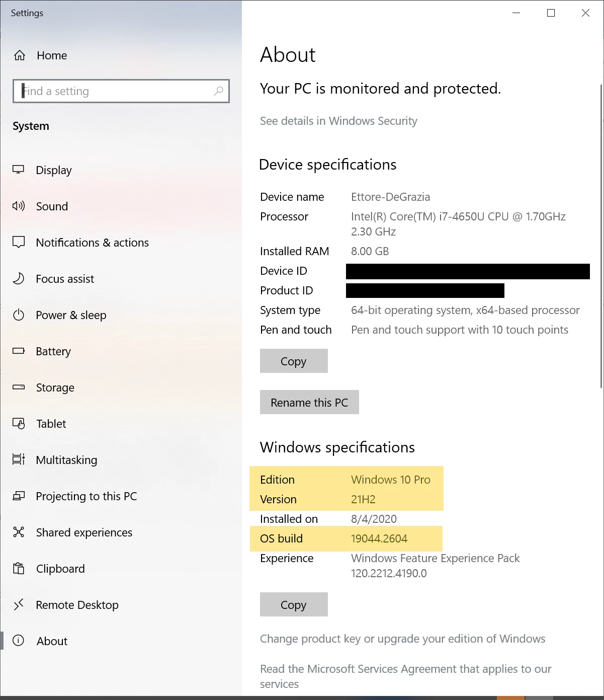Click the Windows 10 Pro edition value

391,480
